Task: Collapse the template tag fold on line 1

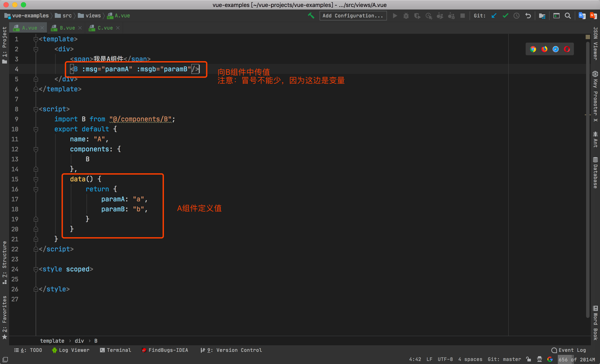Action: 36,39
